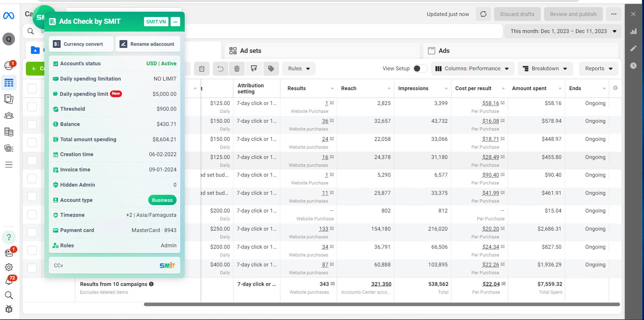Image resolution: width=644 pixels, height=320 pixels.
Task: Click the profile avatar Q in sidebar
Action: (x=9, y=39)
